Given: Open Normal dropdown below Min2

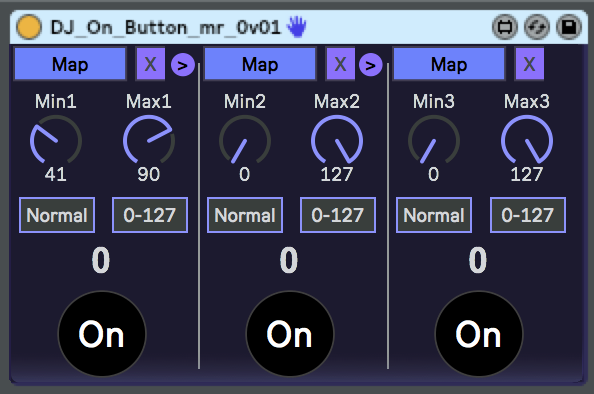Looking at the screenshot, I should pos(245,215).
